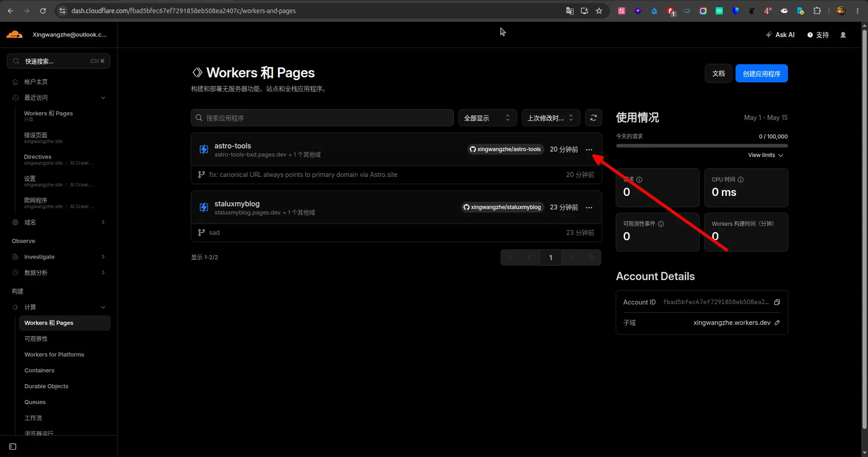Open 工作流 in sidebar
The image size is (868, 457).
(33, 418)
